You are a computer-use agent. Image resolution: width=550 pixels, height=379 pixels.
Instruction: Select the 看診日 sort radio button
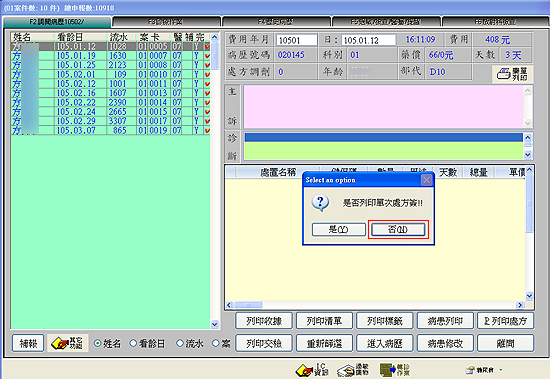[x=133, y=343]
